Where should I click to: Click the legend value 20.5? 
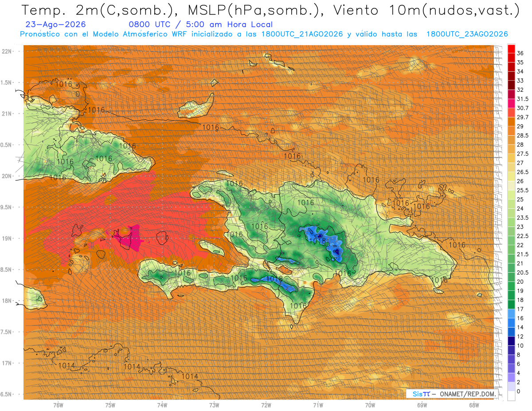point(523,272)
